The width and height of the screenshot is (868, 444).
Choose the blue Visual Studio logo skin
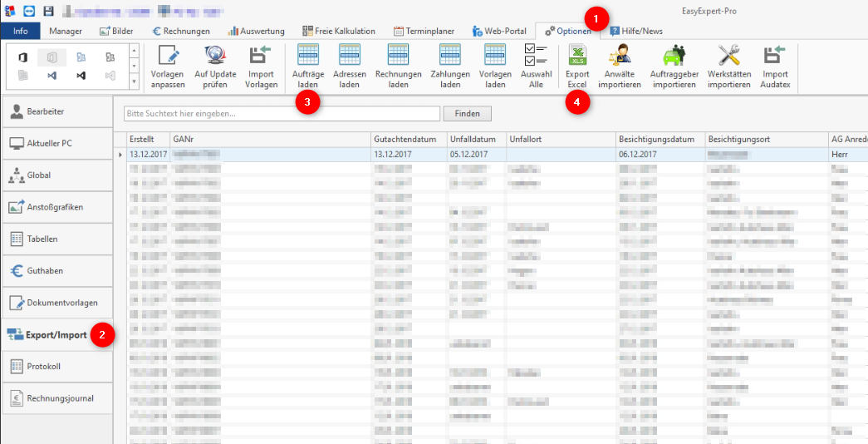coord(52,76)
